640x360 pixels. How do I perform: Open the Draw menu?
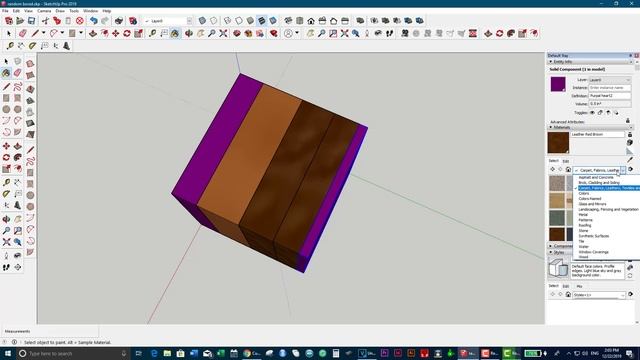tap(60, 11)
